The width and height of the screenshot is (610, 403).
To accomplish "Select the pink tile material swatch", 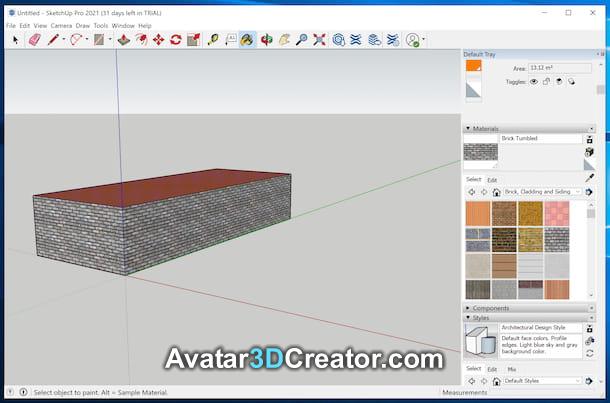I will [x=556, y=214].
